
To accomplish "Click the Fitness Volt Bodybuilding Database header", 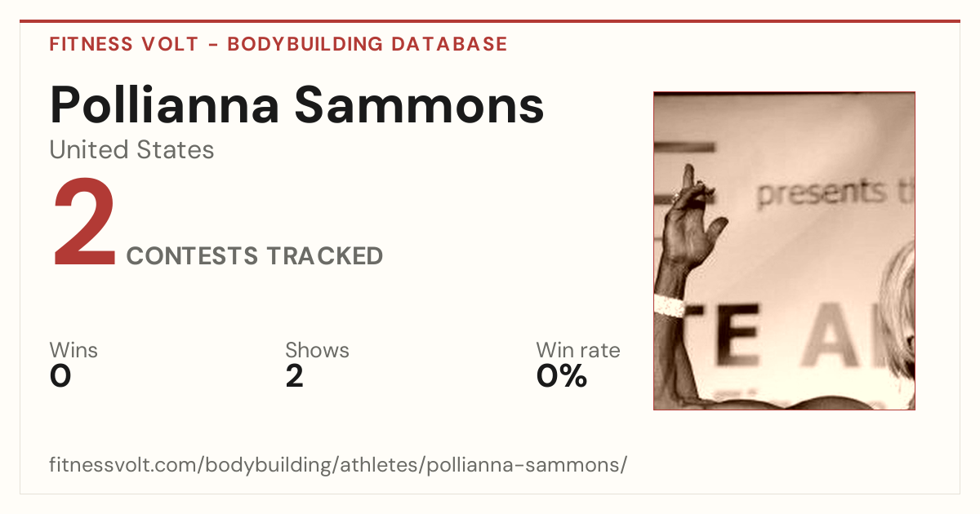I will tap(278, 44).
